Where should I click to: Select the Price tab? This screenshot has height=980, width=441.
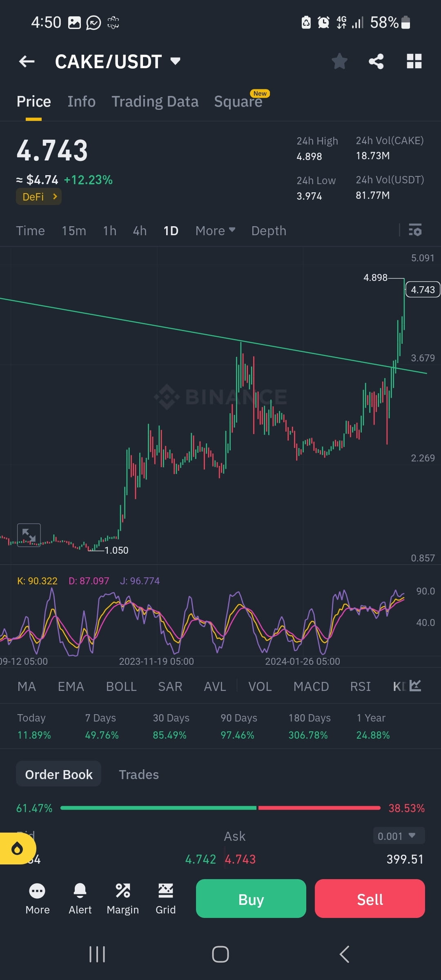pos(33,102)
